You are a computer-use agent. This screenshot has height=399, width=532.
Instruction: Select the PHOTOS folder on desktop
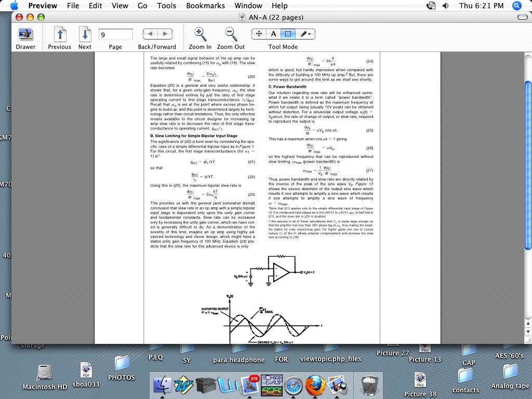[121, 368]
